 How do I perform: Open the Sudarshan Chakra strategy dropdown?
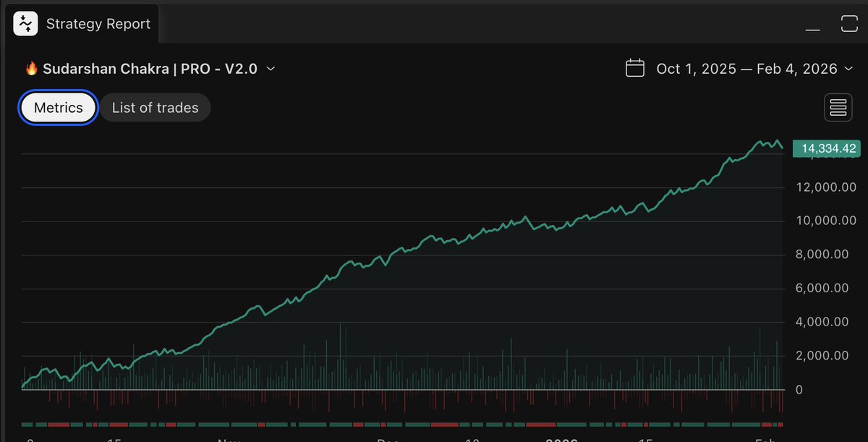click(x=150, y=69)
